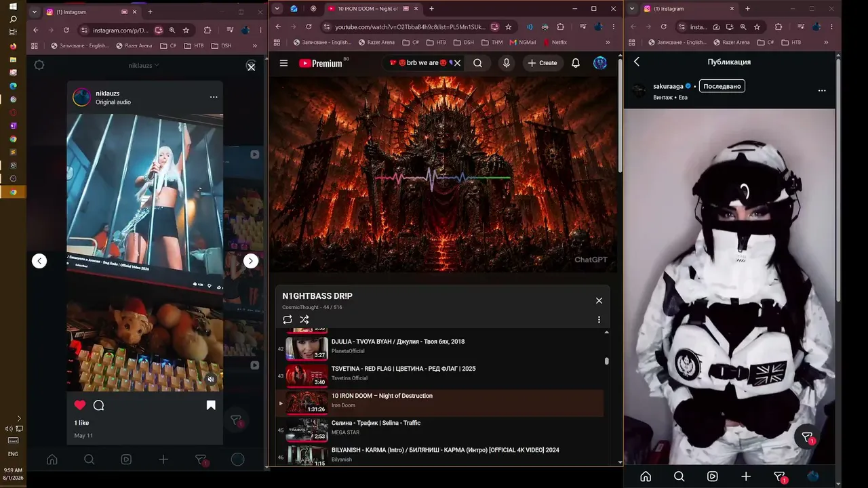Open the TSVETINA RED FLAG video thumbnail
The image size is (868, 488).
[x=307, y=375]
